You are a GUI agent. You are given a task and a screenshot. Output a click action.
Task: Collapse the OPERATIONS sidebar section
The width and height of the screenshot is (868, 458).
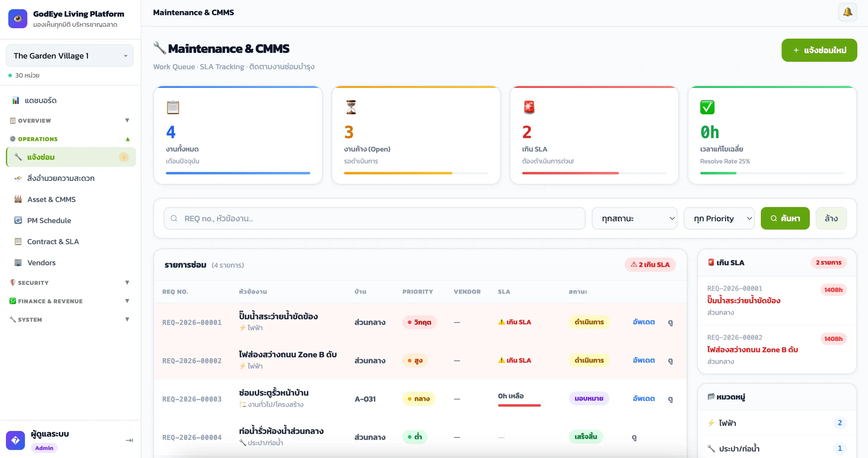[x=70, y=139]
